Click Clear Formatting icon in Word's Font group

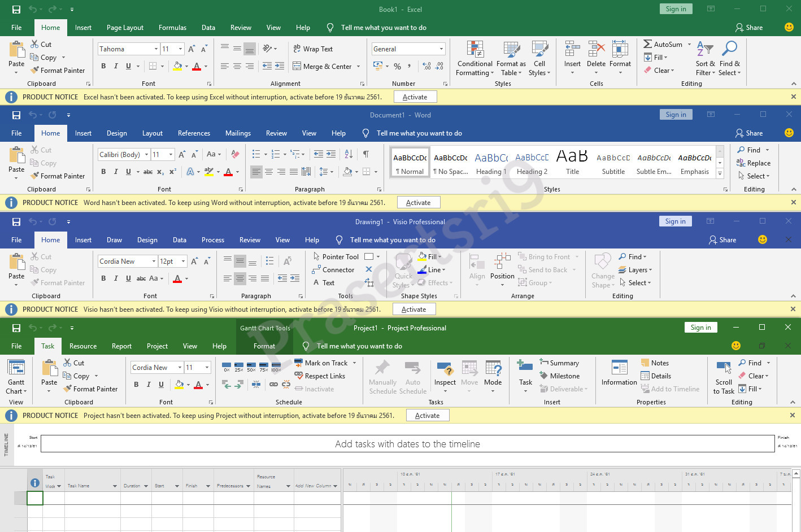(x=236, y=154)
